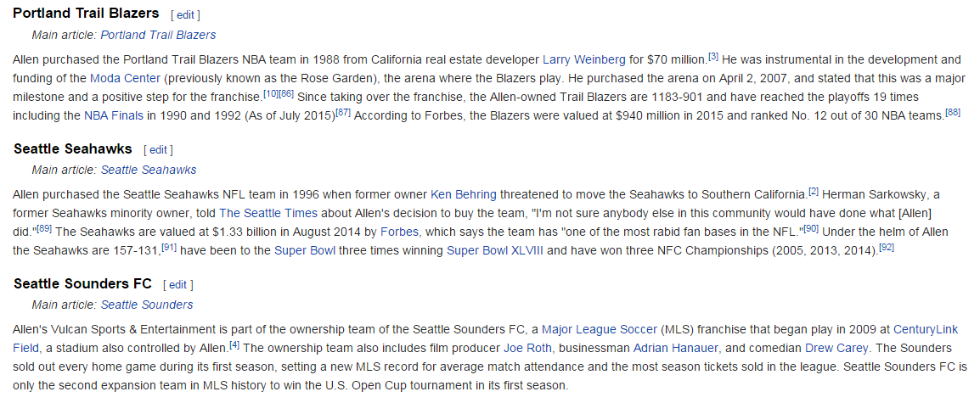Open the Portland Trail Blazers main article link

coord(158,35)
